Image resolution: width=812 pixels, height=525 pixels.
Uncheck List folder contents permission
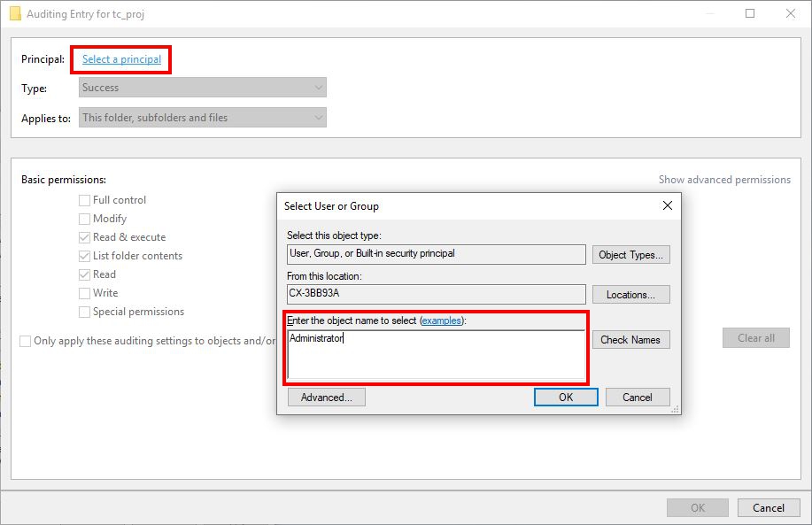point(84,256)
